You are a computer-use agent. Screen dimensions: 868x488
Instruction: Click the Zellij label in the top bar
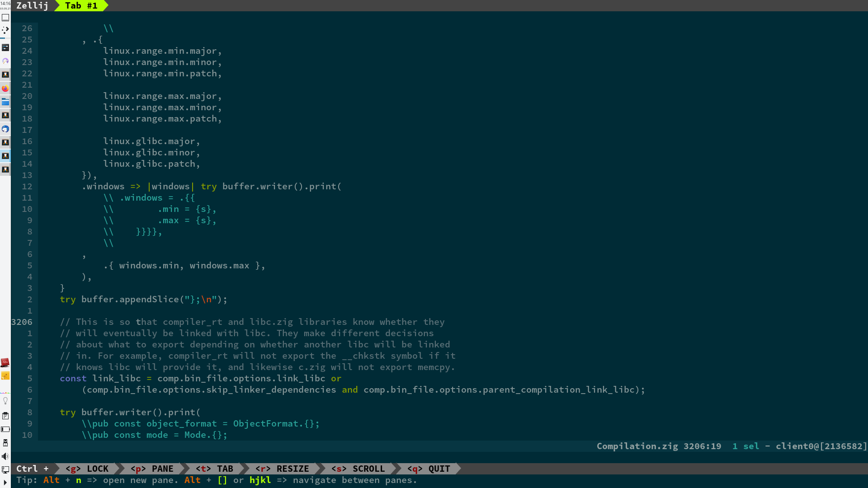pos(32,6)
